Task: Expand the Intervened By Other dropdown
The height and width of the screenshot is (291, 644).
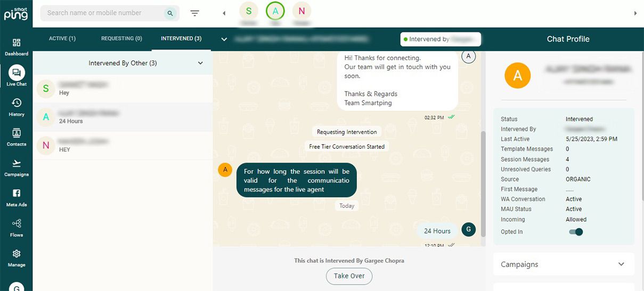Action: pyautogui.click(x=200, y=63)
